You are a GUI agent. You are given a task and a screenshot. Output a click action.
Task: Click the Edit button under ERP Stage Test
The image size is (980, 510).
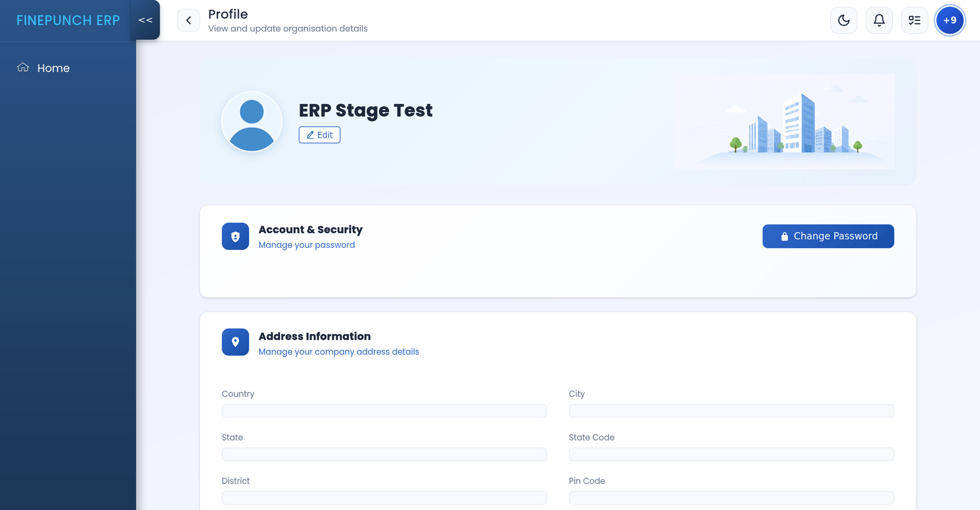click(320, 135)
